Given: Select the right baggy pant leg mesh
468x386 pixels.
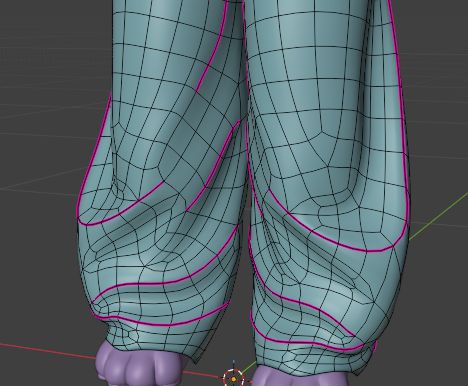Looking at the screenshot, I should pyautogui.click(x=328, y=187).
